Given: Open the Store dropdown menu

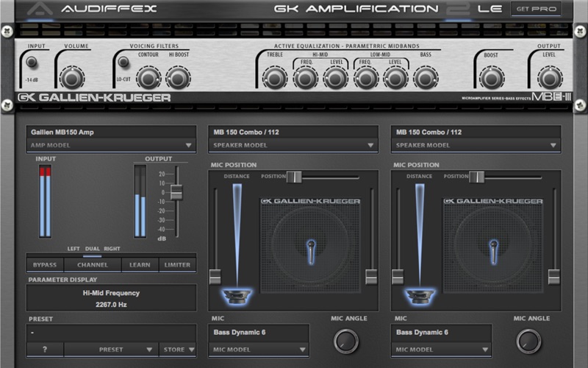Looking at the screenshot, I should [177, 350].
